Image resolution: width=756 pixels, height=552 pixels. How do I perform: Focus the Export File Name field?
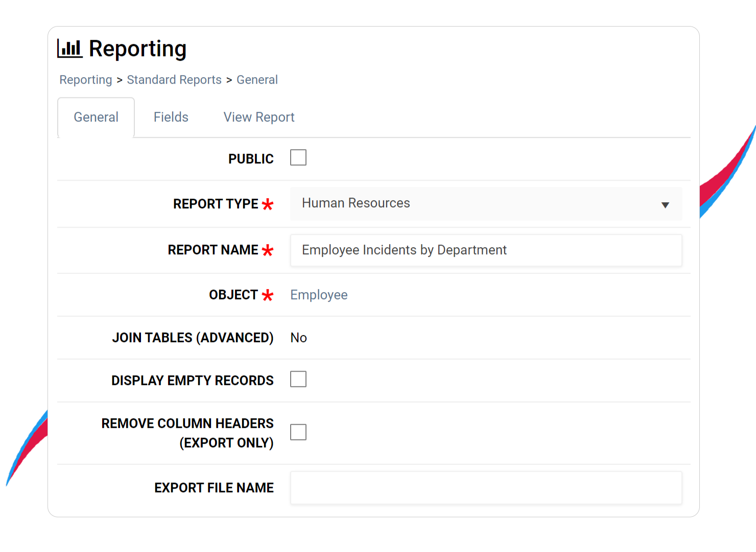click(486, 488)
